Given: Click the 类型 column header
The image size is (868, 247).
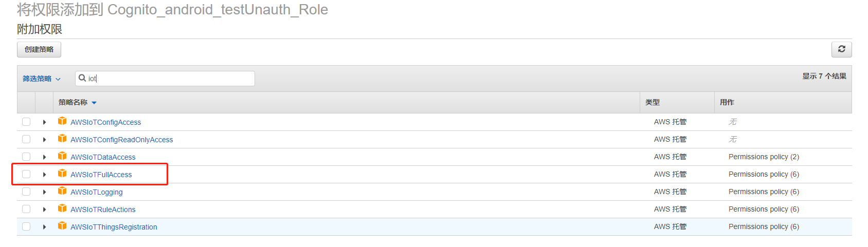Looking at the screenshot, I should 653,102.
